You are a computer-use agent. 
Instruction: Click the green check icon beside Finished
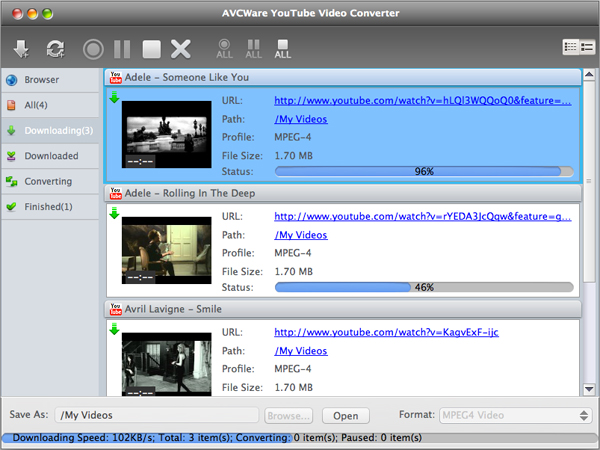(11, 207)
